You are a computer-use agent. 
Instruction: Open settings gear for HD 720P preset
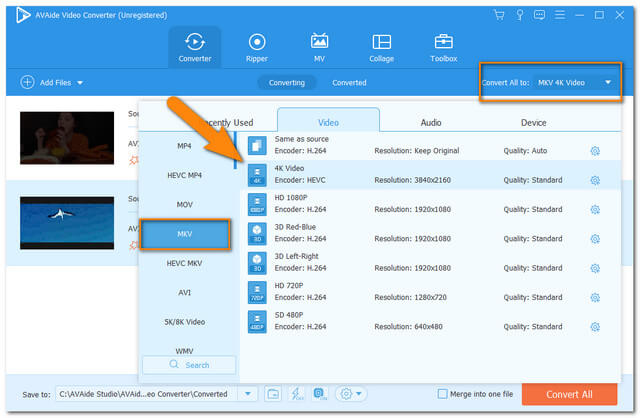pos(595,298)
